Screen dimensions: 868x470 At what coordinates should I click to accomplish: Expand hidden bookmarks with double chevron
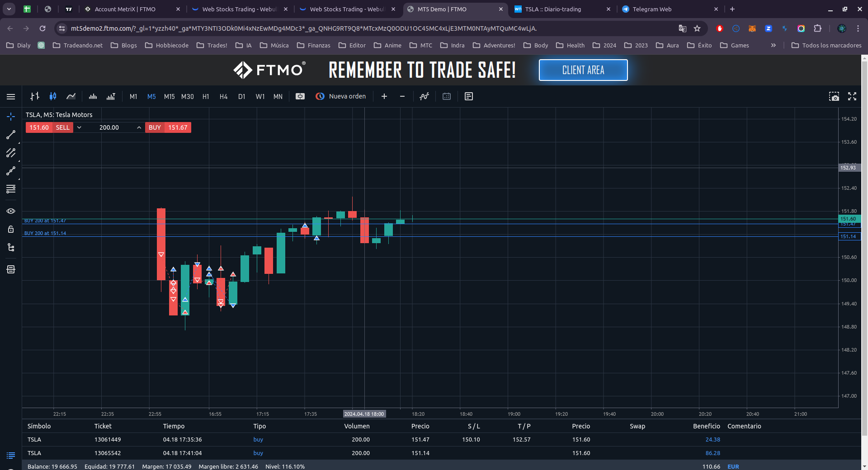pyautogui.click(x=774, y=45)
